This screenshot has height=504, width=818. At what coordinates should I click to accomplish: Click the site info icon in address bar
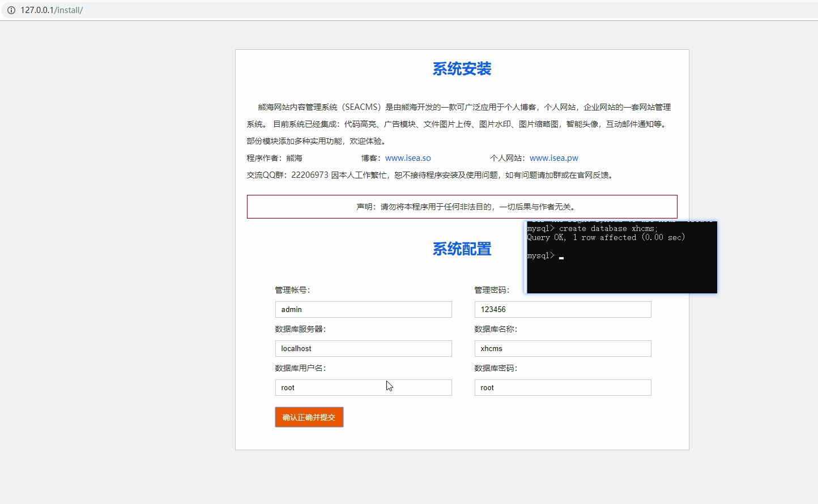pos(11,10)
